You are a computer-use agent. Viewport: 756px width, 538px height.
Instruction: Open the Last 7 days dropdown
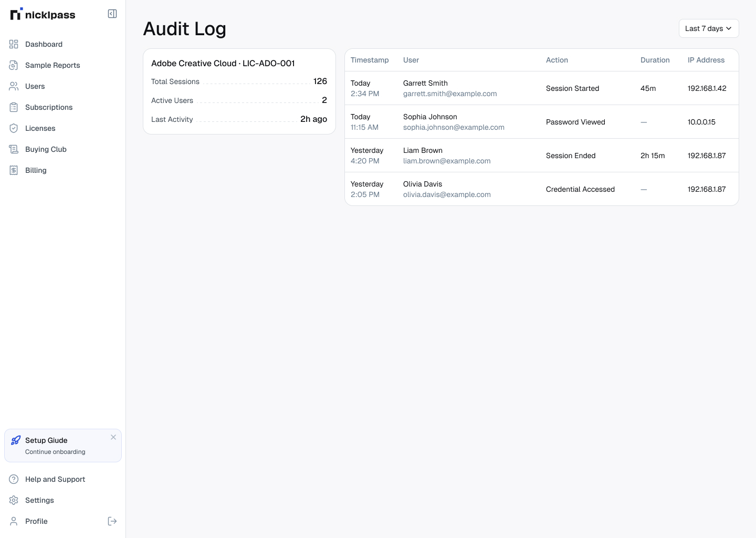coord(708,28)
